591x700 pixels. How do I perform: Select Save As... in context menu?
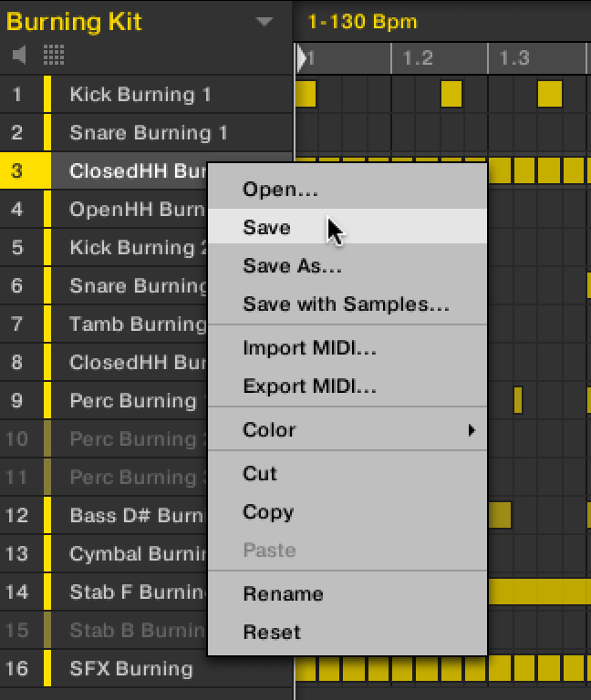[x=292, y=266]
